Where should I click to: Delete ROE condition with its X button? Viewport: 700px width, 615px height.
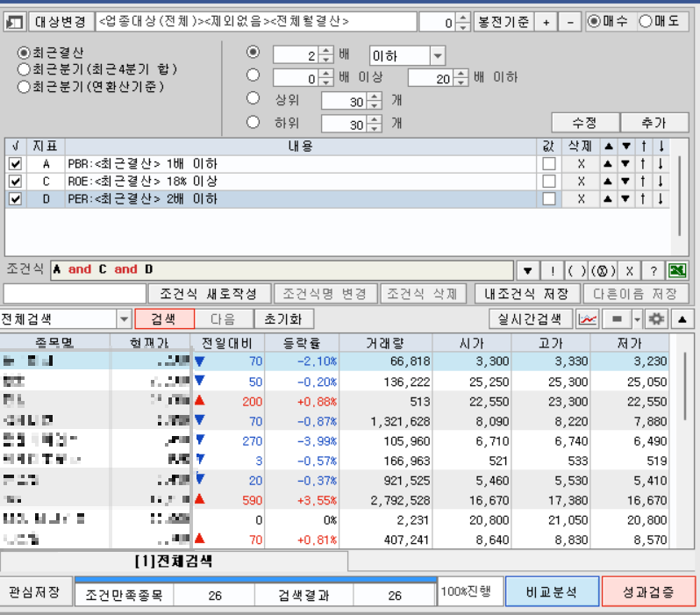tap(581, 182)
